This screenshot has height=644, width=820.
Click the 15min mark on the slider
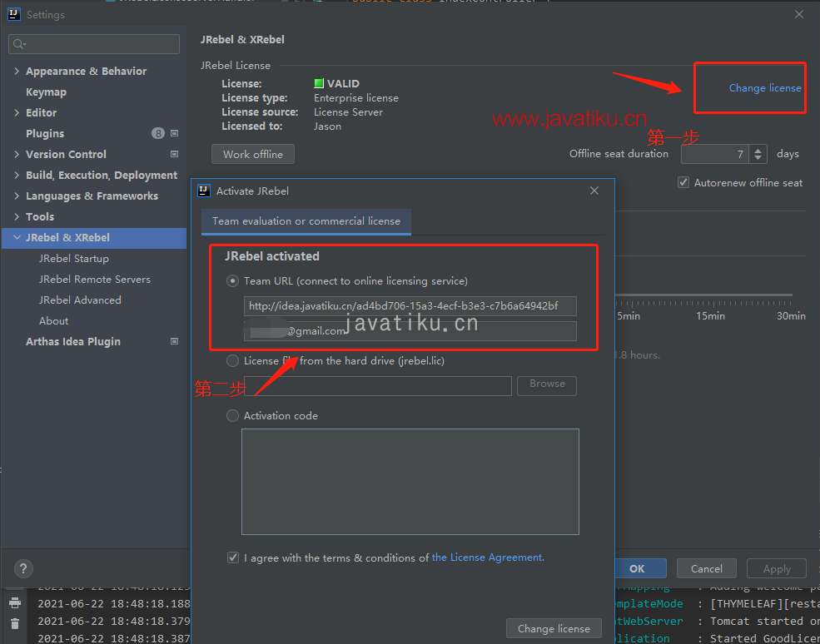pyautogui.click(x=710, y=316)
